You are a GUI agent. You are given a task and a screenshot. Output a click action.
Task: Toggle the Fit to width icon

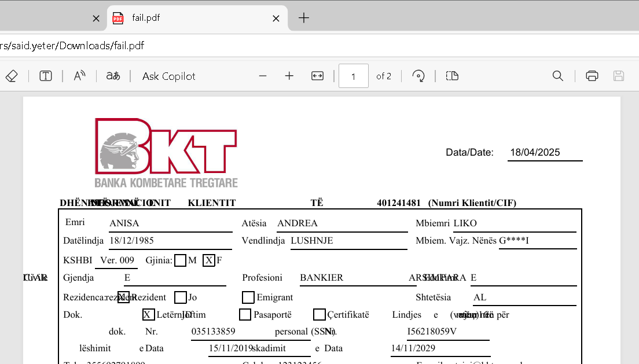pos(317,76)
